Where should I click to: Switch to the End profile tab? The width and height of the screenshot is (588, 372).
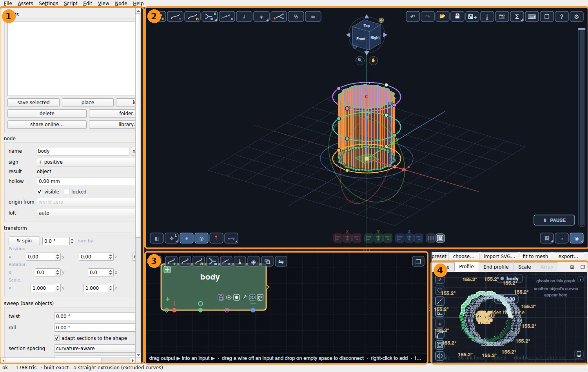tap(496, 267)
